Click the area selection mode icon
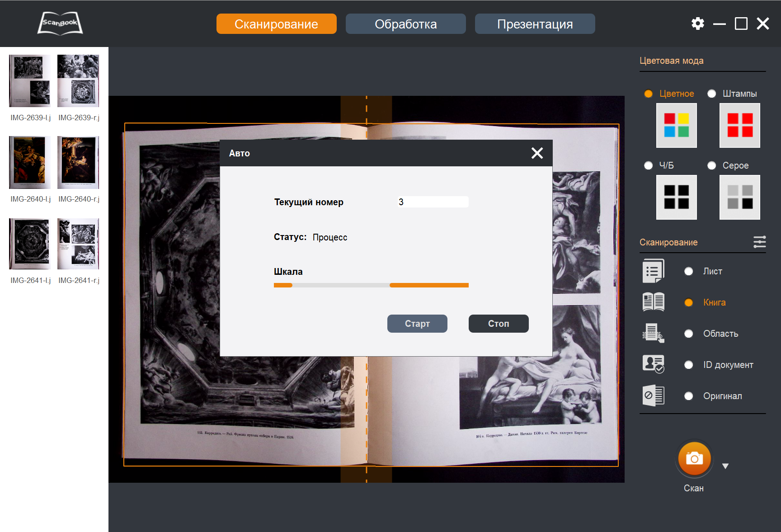Screen dimensions: 781x532 [654, 333]
